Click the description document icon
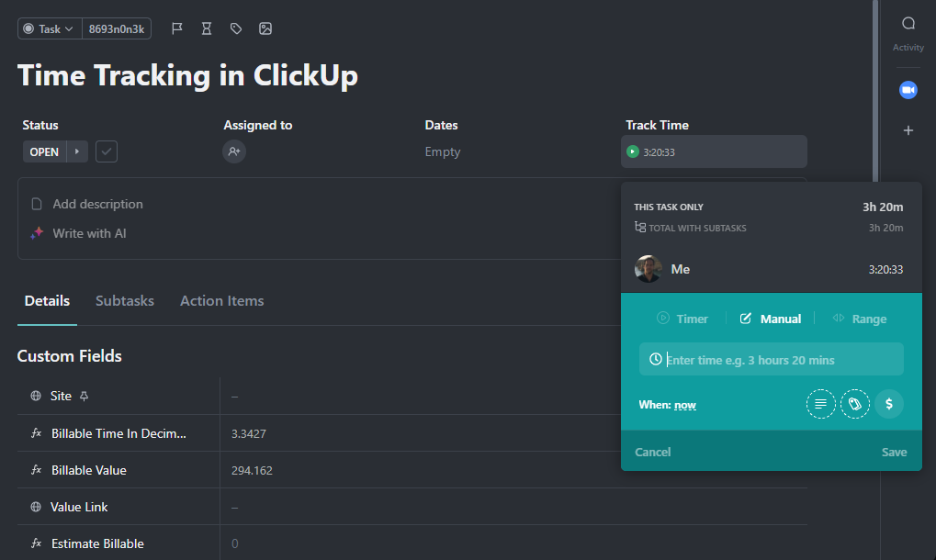Image resolution: width=936 pixels, height=560 pixels. (37, 204)
